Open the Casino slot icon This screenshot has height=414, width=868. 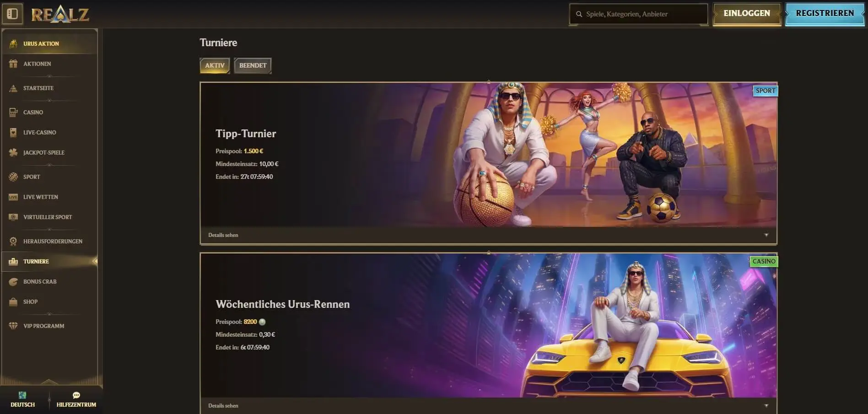click(x=13, y=112)
